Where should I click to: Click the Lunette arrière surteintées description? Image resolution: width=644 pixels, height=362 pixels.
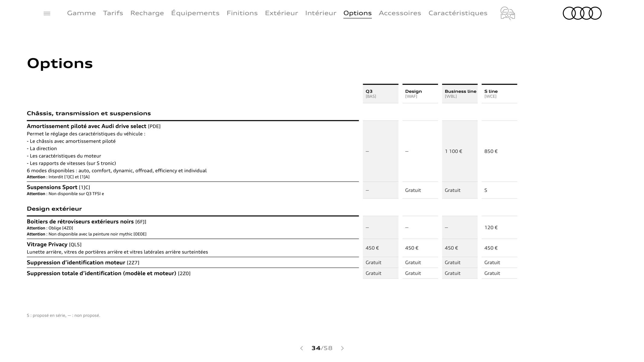(x=117, y=252)
